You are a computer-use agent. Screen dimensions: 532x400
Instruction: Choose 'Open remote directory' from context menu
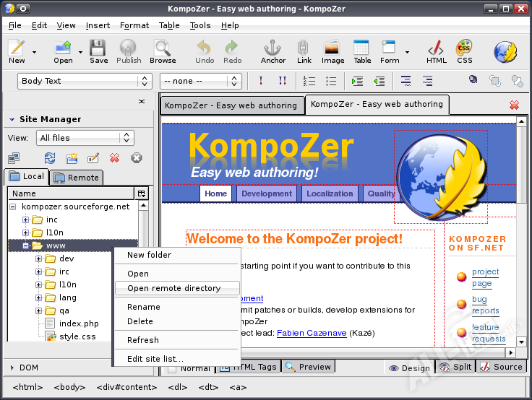coord(173,288)
